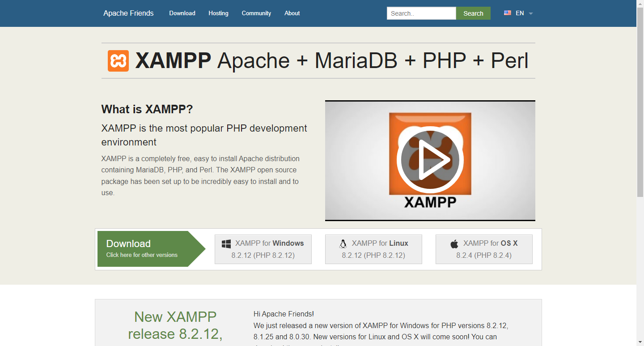644x346 pixels.
Task: Click the orange XAMPP logo icon
Action: click(118, 61)
